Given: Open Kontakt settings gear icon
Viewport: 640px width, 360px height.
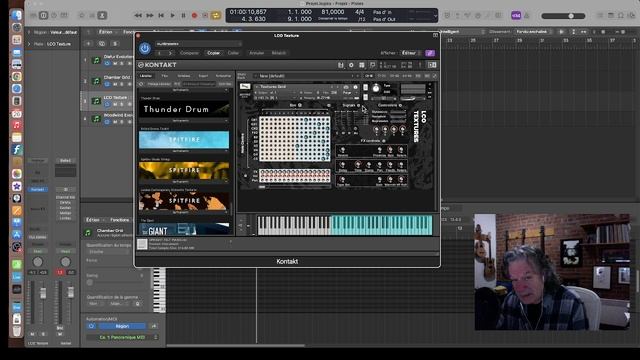Looking at the screenshot, I should (351, 65).
